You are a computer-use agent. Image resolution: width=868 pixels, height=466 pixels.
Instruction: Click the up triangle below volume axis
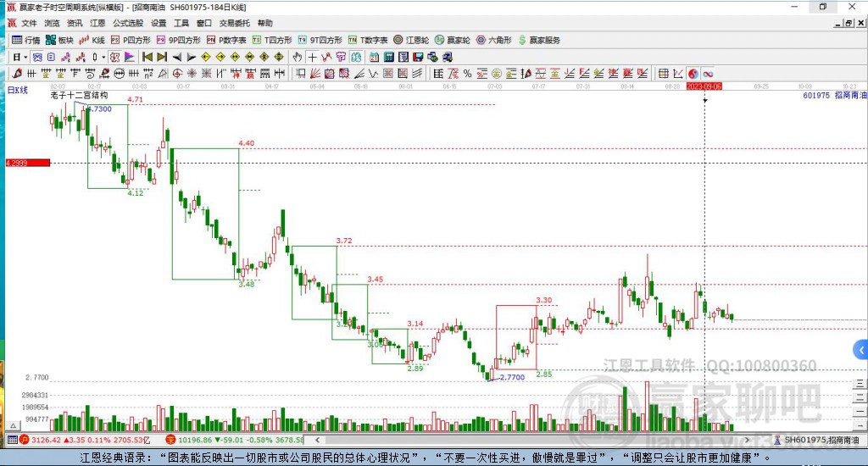tap(14, 425)
